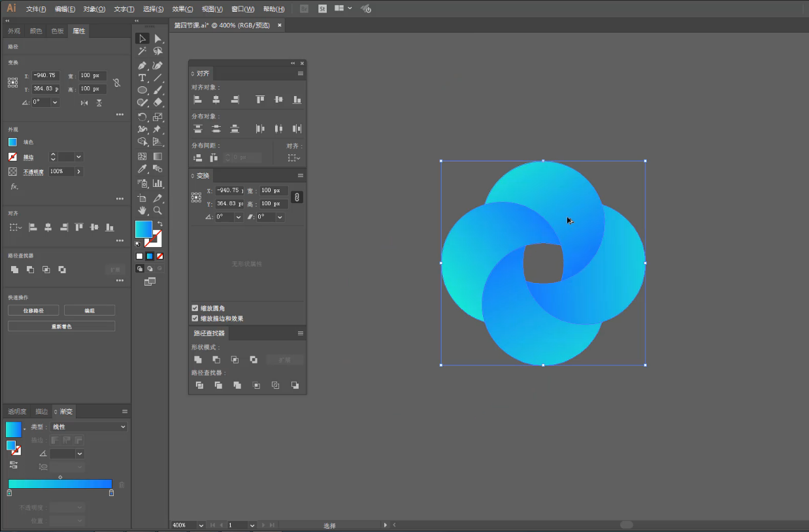Click Unite in floating Pathfinder panel

[x=198, y=359]
